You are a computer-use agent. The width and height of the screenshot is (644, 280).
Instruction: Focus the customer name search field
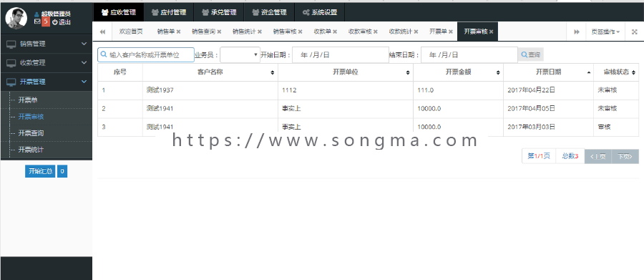(146, 54)
